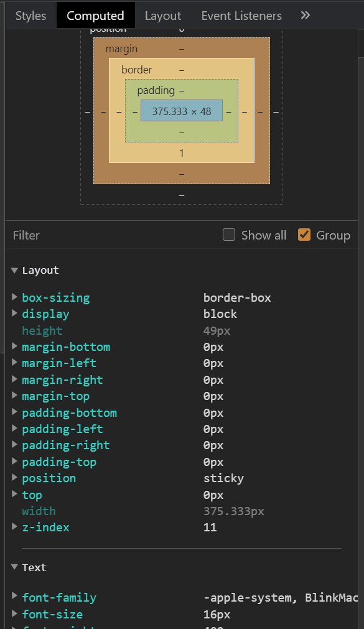This screenshot has width=364, height=629.
Task: Click the Filter input field
Action: 113,235
